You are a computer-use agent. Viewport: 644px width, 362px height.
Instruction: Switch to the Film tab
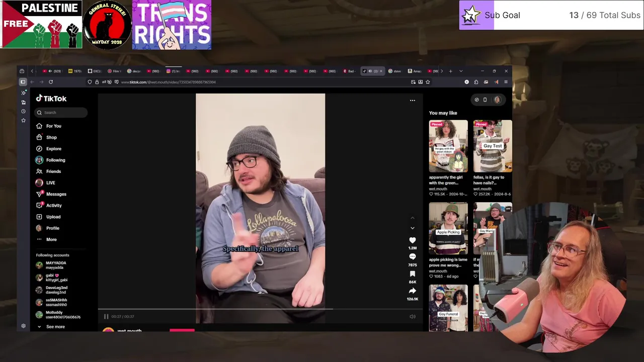click(x=114, y=71)
